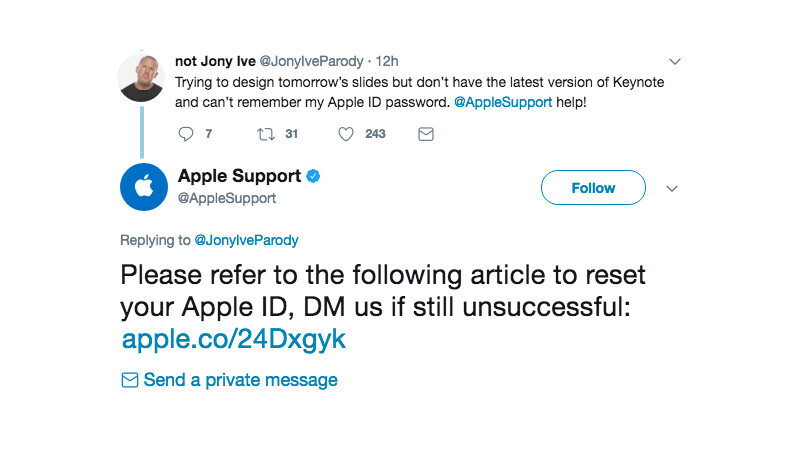Open Apple Support tweet options chevron
The image size is (800, 450).
pyautogui.click(x=672, y=188)
